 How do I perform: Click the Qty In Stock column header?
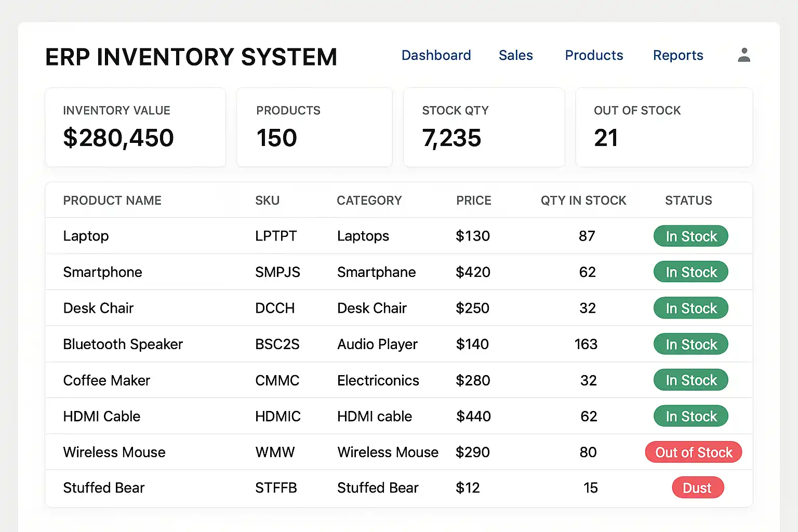(x=583, y=201)
